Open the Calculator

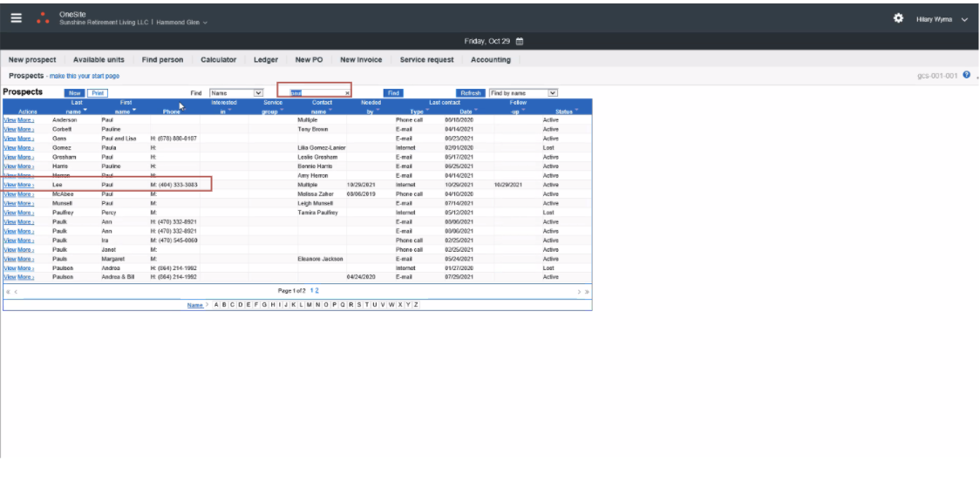click(218, 60)
